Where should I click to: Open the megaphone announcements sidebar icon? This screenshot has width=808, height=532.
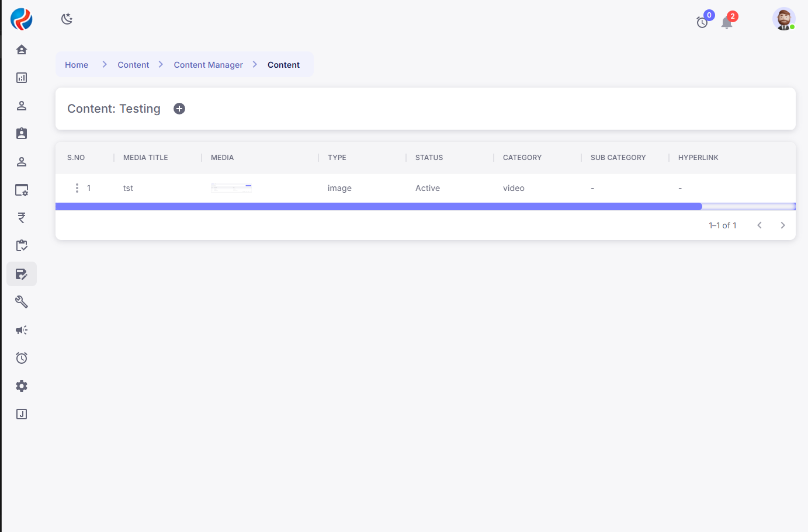pyautogui.click(x=22, y=330)
